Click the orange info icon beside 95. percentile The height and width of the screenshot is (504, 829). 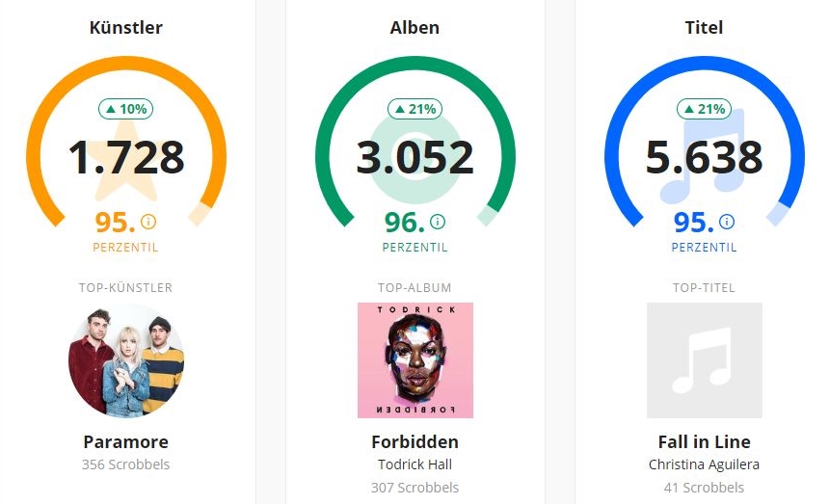[x=148, y=222]
